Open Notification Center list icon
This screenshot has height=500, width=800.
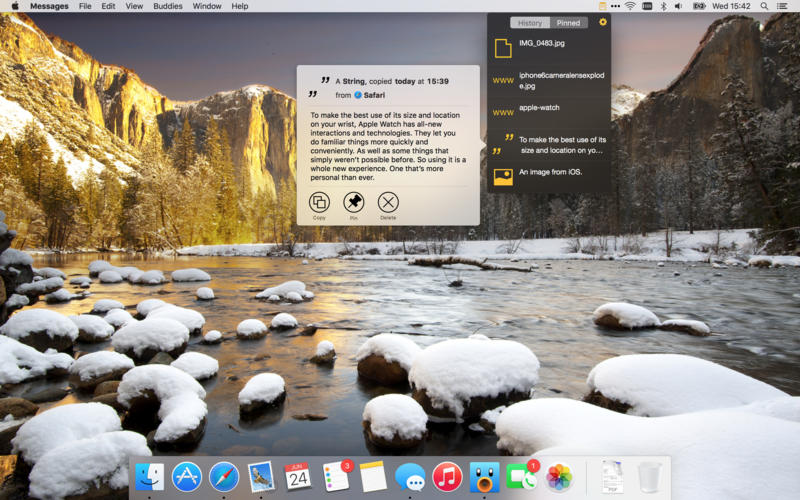click(782, 6)
